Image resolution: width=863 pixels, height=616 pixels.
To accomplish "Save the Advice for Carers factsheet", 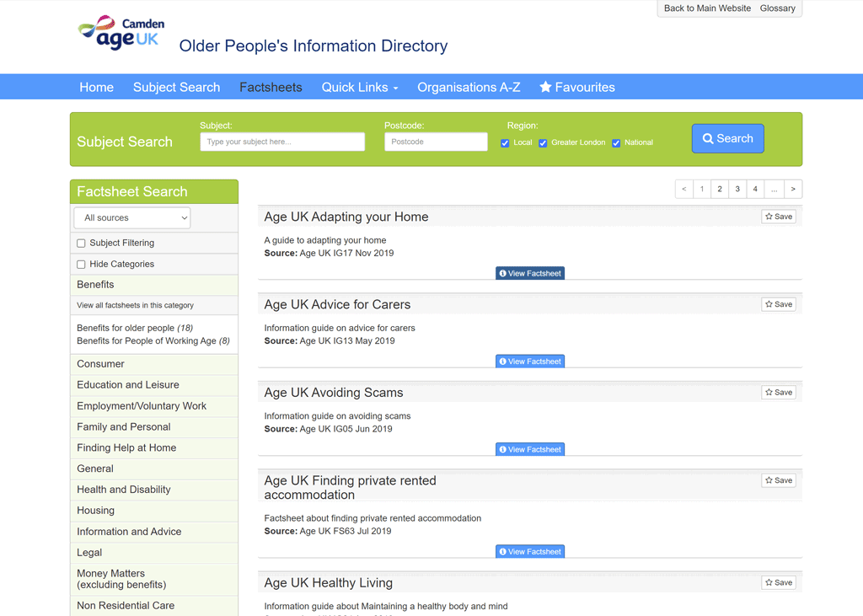I will [x=779, y=304].
